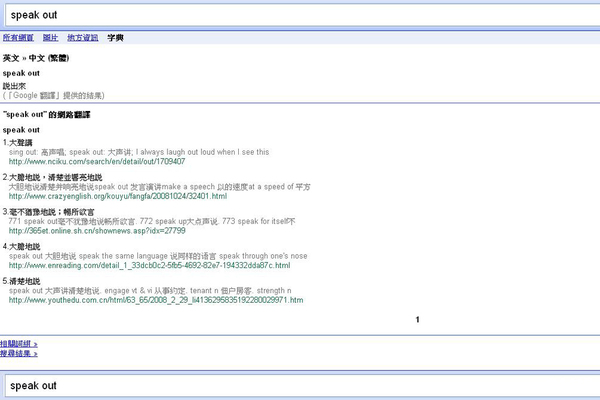Open the 365et.online.sh.cn shownews link
Screen dimensions: 600x400
pos(97,231)
